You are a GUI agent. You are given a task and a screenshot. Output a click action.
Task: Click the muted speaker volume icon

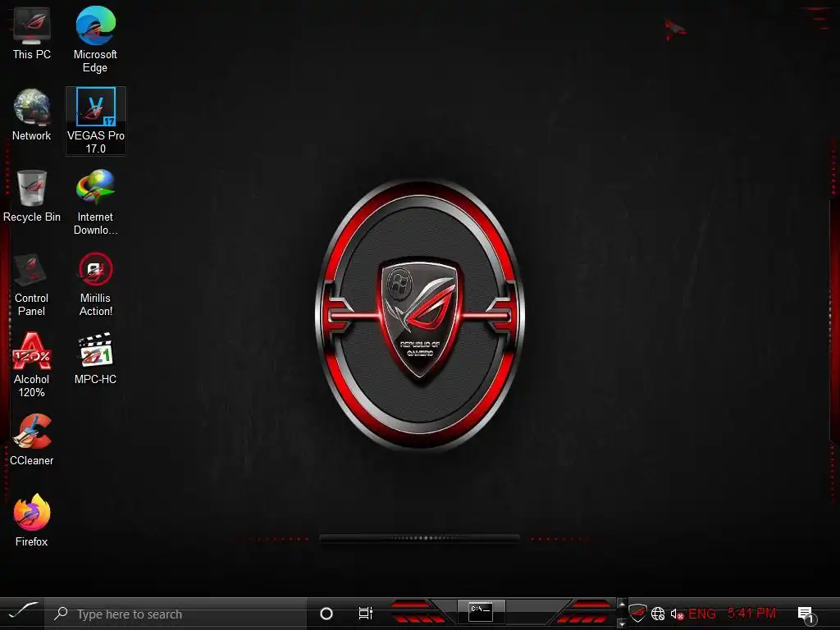pyautogui.click(x=677, y=614)
